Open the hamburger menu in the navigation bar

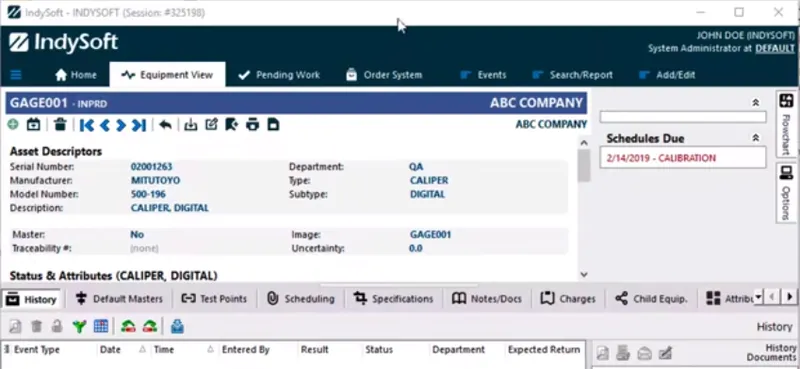click(16, 75)
